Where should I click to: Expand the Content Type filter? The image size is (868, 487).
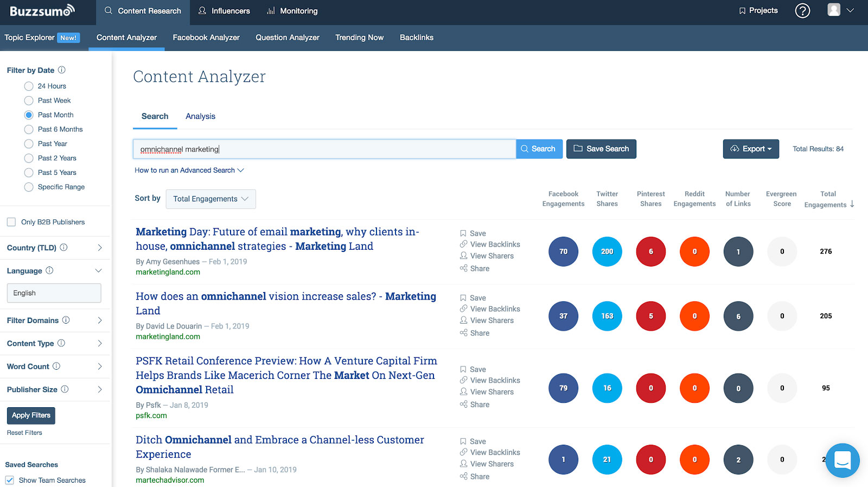[100, 343]
